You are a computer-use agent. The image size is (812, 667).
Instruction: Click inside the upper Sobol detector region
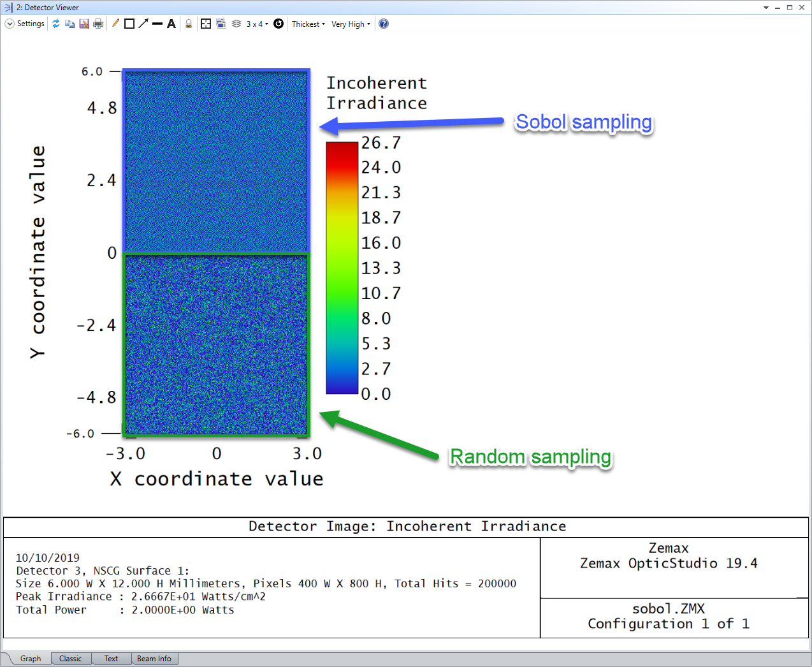(217, 162)
